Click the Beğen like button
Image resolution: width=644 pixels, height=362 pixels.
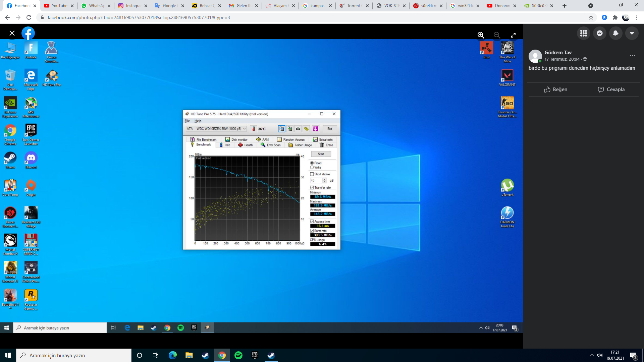556,89
